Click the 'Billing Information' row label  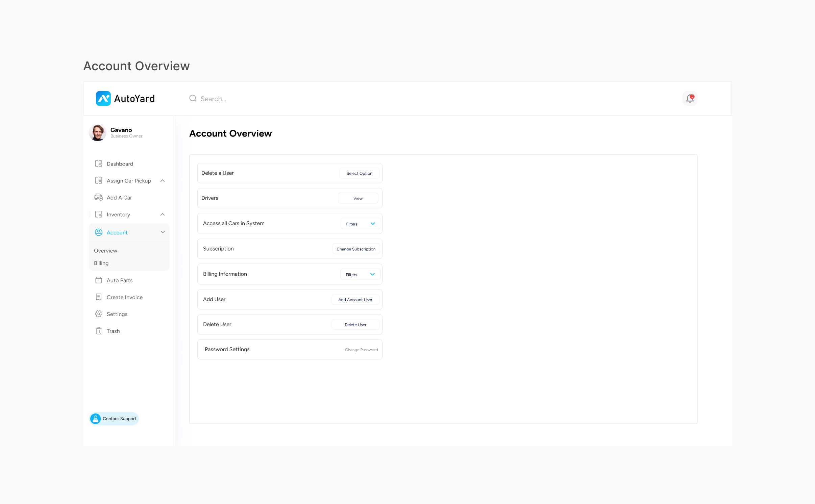[225, 274]
